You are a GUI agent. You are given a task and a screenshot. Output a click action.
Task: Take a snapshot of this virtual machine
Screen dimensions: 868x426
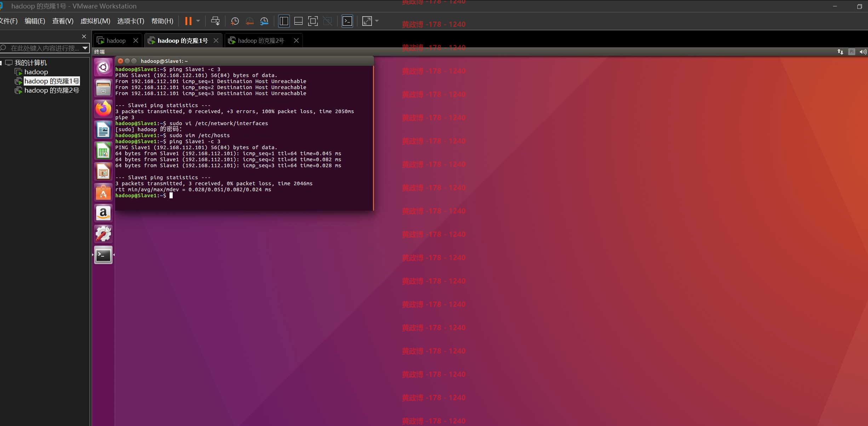click(235, 21)
